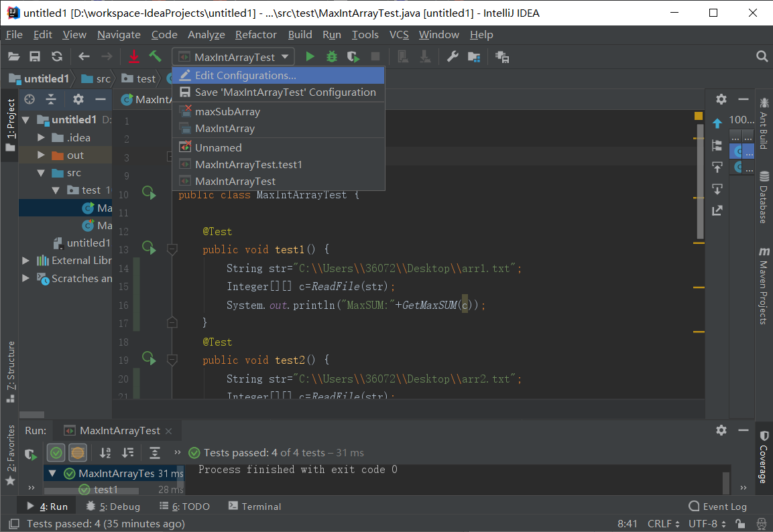
Task: Expand the .idea folder
Action: (x=42, y=137)
